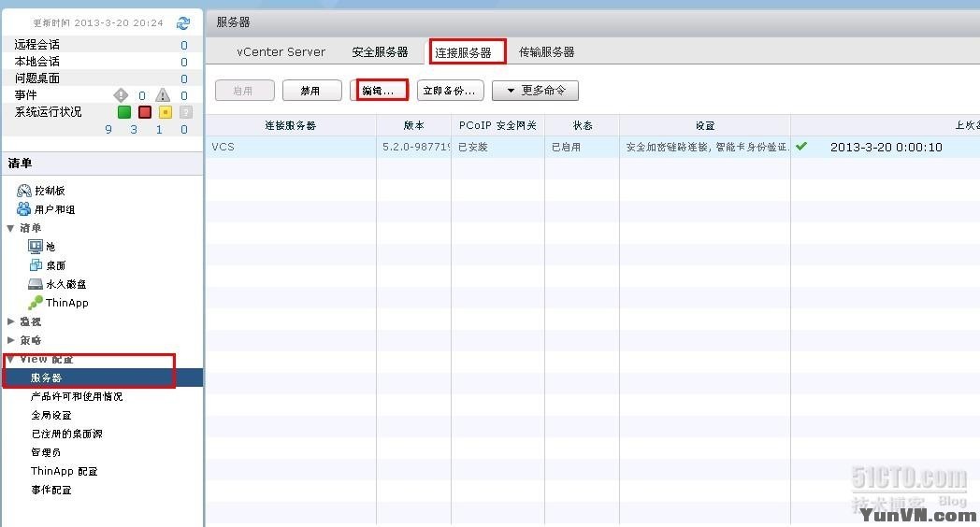The height and width of the screenshot is (527, 980).
Task: Click red health count 3
Action: 134,129
